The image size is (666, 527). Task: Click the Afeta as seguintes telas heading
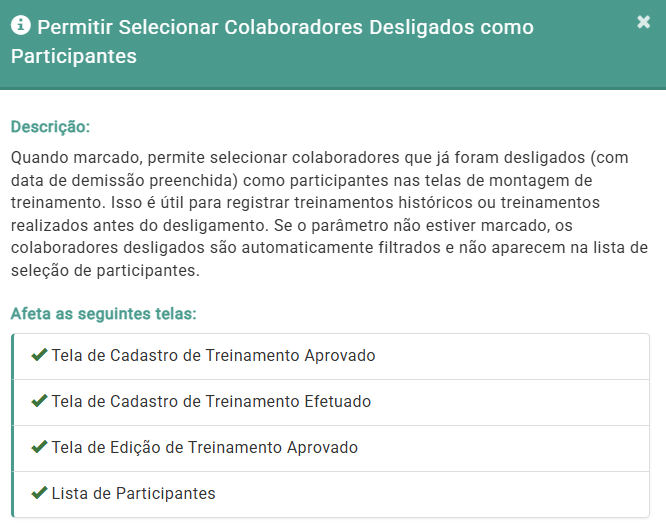tap(103, 314)
